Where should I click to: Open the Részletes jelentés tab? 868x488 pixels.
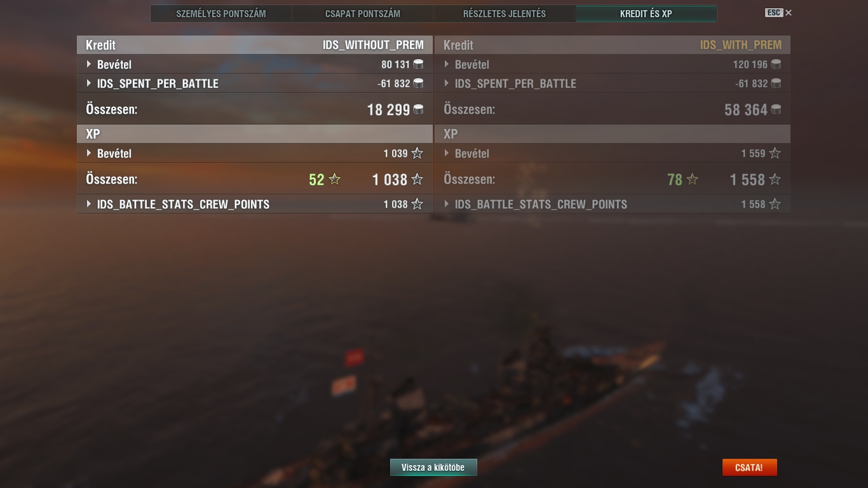tap(505, 13)
